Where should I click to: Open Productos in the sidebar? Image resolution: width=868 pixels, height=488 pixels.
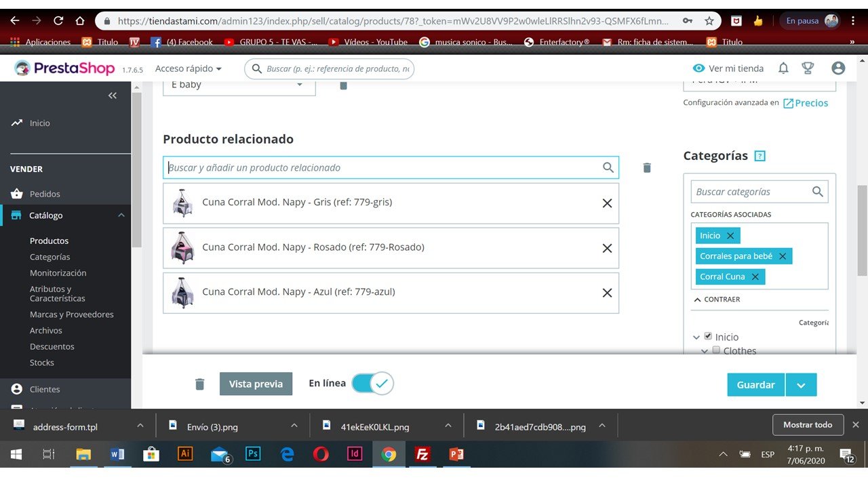click(x=49, y=241)
